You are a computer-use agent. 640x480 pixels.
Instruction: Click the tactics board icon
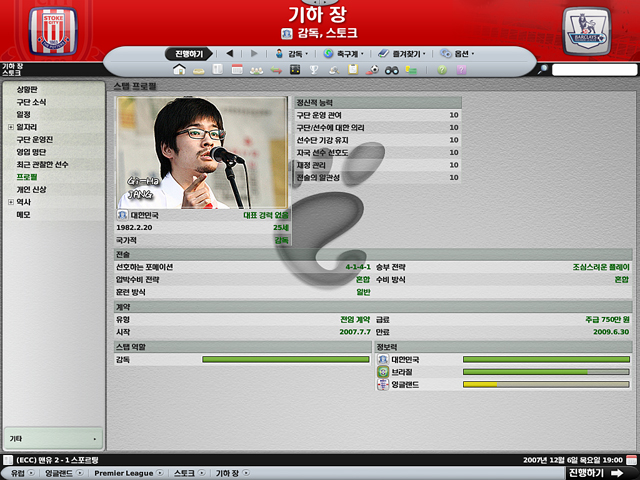point(295,70)
